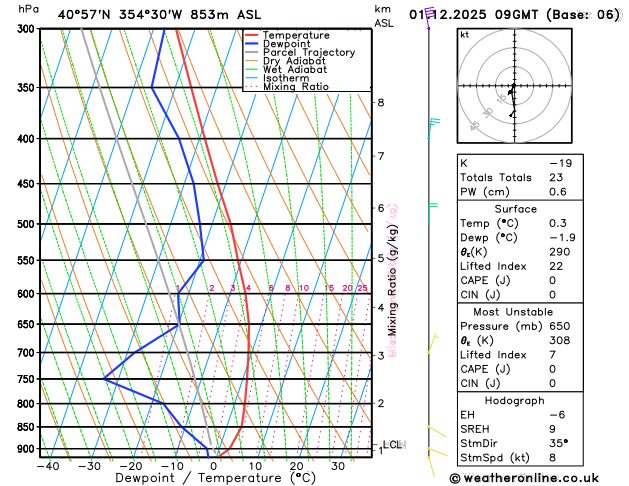Image resolution: width=629 pixels, height=486 pixels.
Task: Click the hodograph circular plot
Action: 514,87
